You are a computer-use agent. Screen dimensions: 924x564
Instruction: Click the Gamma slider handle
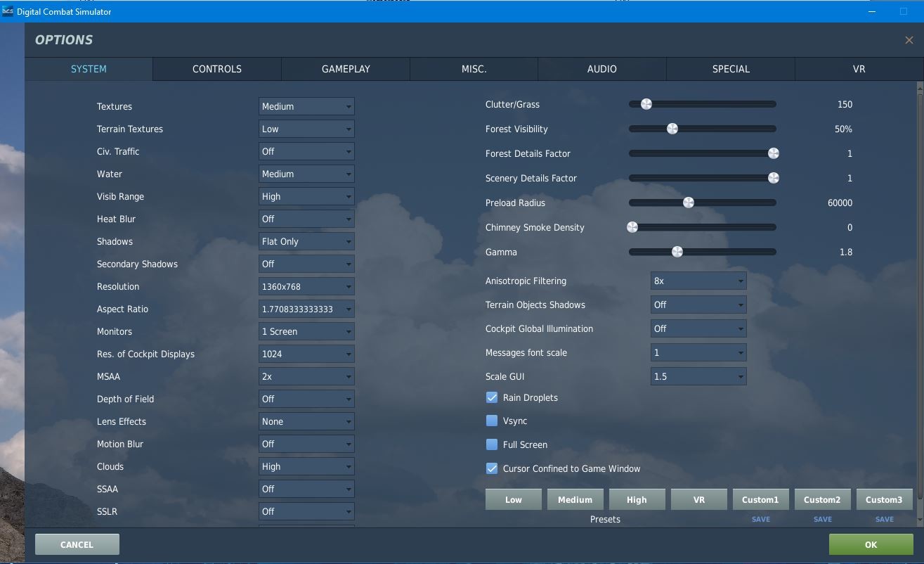677,252
